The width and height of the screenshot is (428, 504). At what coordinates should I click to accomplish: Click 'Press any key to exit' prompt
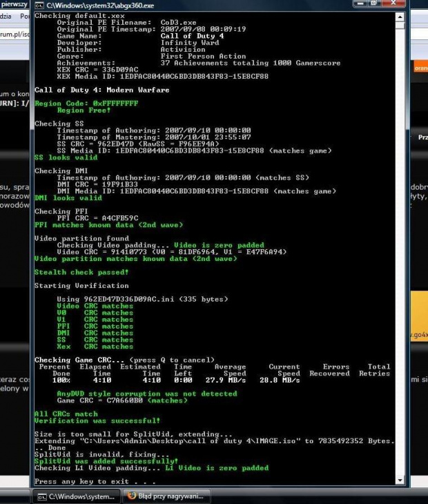click(95, 481)
